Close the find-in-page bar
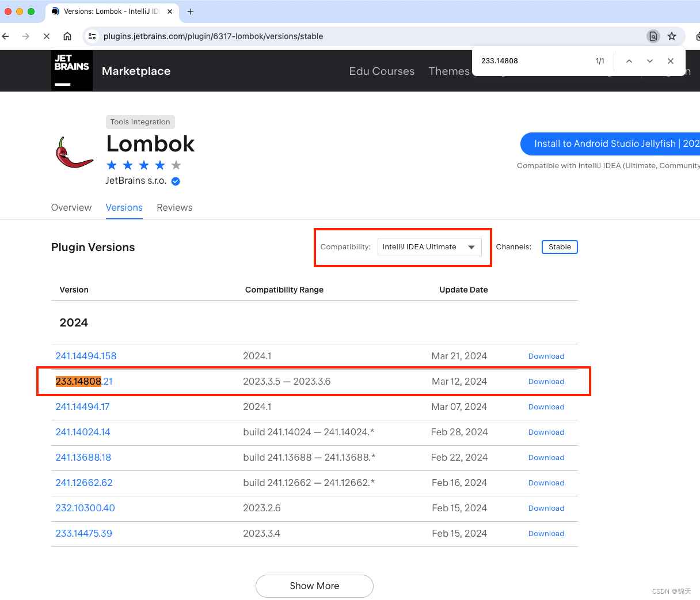700x600 pixels. [671, 61]
